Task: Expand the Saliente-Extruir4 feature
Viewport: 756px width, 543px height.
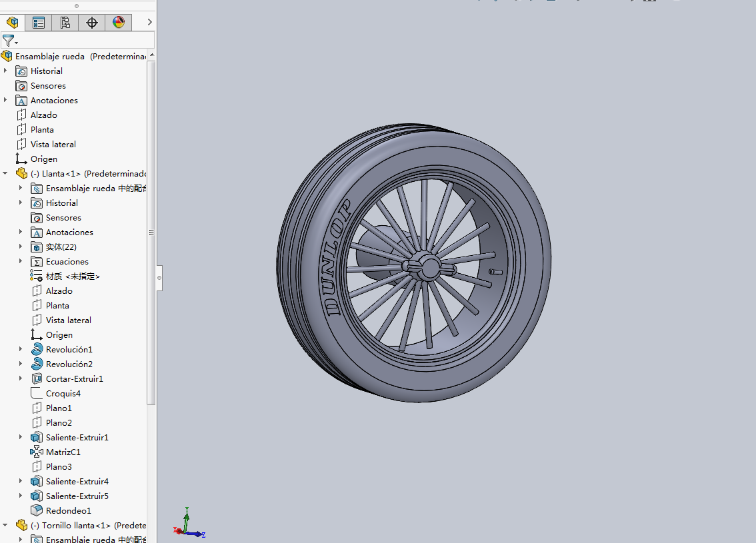Action: [21, 481]
